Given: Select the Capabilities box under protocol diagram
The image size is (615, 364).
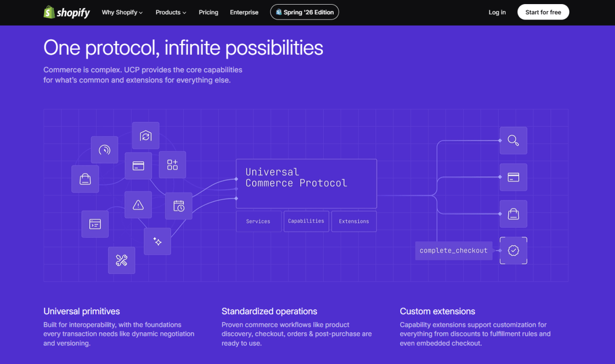Looking at the screenshot, I should pyautogui.click(x=306, y=221).
